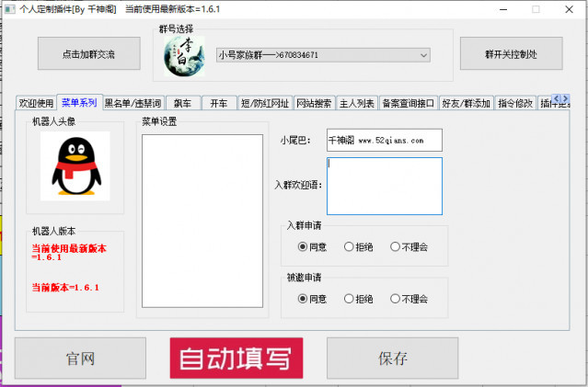Viewport: 588px width, 387px height.
Task: Select the 菜单系列 tab
Action: click(79, 102)
